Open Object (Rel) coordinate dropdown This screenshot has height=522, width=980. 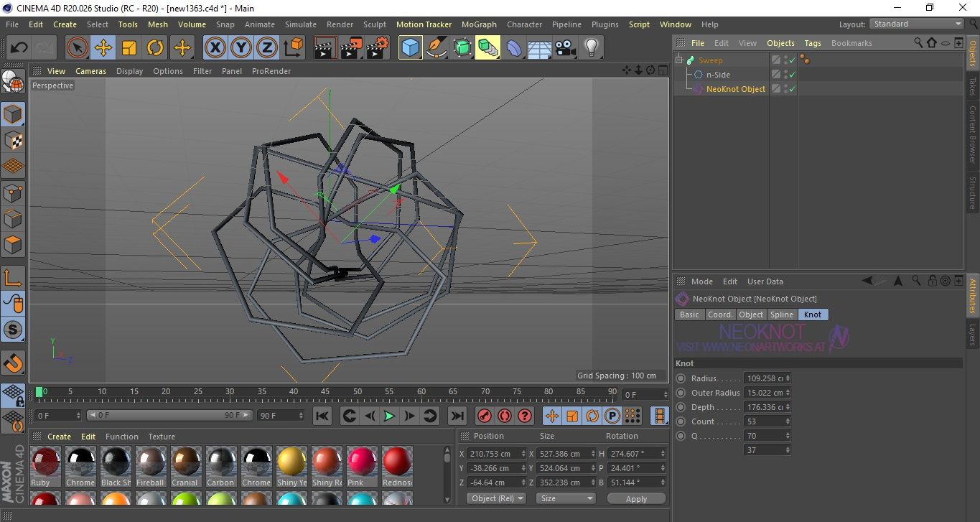pos(496,498)
